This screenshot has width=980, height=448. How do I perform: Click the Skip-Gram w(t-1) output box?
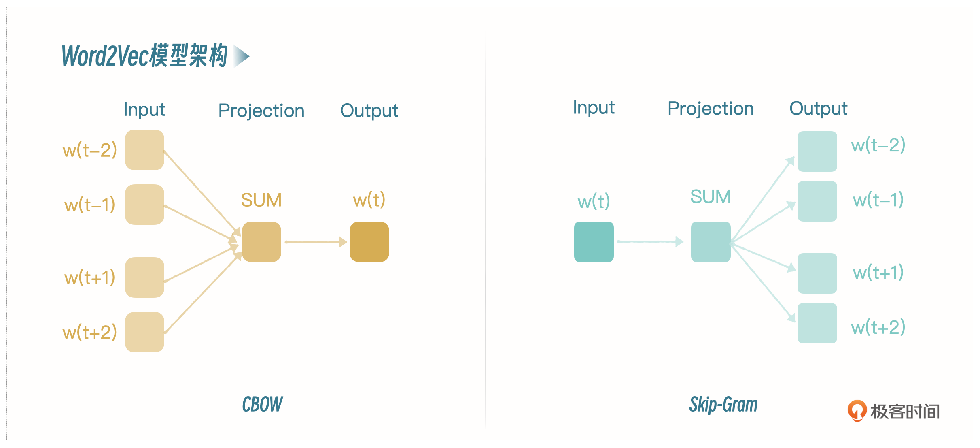tap(817, 201)
